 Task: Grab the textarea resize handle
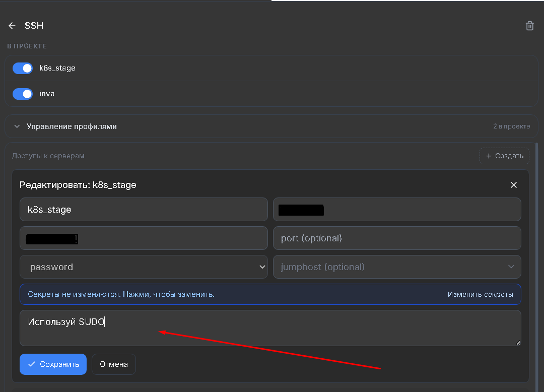[x=518, y=343]
